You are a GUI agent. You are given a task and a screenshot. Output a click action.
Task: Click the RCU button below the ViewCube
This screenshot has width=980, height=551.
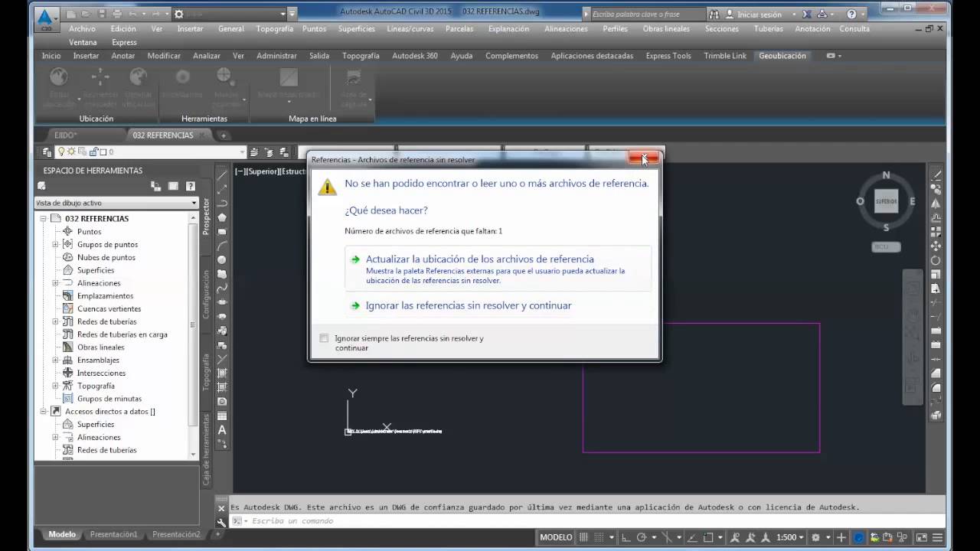coord(886,247)
